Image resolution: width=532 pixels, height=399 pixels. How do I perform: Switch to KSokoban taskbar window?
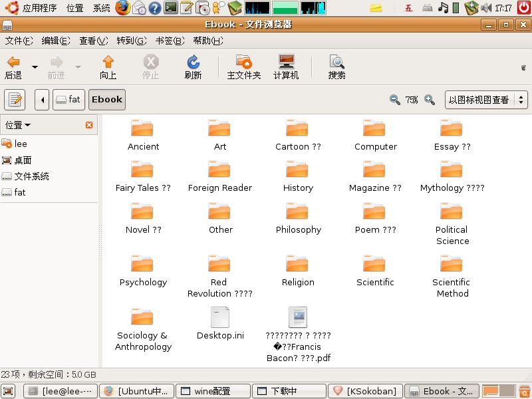365,391
